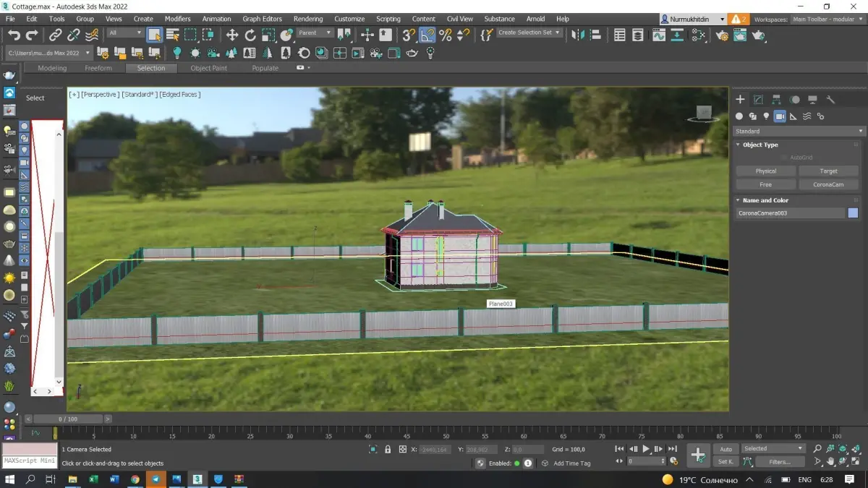This screenshot has width=868, height=488.
Task: Open the Parent reference coordinate dropdown
Action: tap(315, 33)
